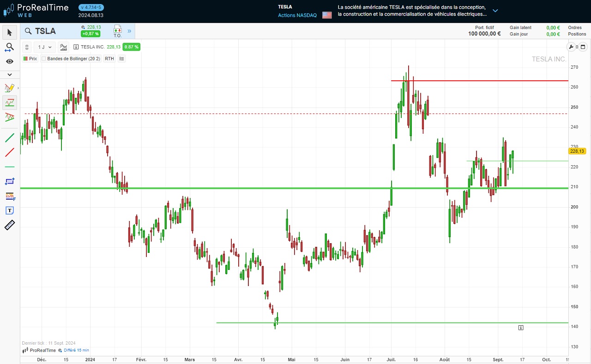591x364 pixels.
Task: Click the Dernier tick 11 Sept. 2024 text
Action: pos(48,343)
